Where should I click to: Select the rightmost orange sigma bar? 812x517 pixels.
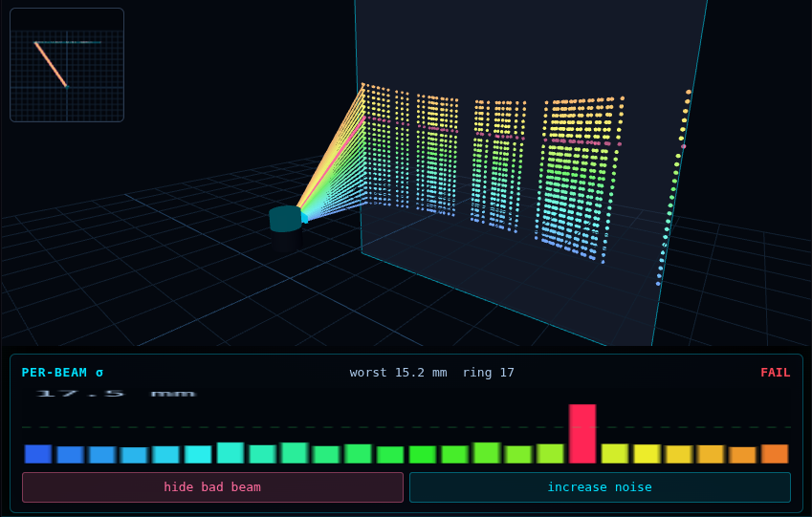point(775,454)
